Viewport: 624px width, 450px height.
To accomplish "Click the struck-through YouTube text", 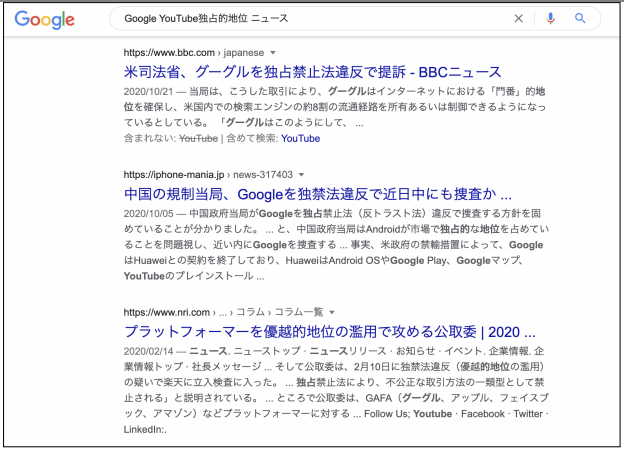I will pyautogui.click(x=198, y=138).
